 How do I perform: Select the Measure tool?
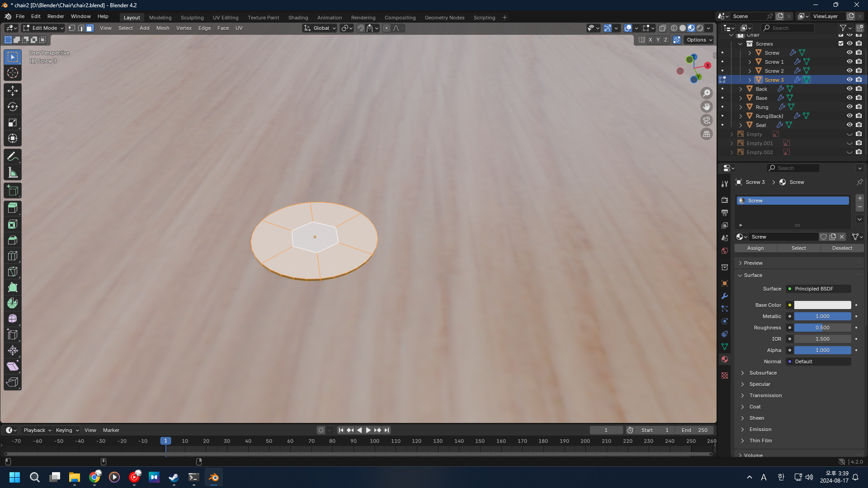click(x=13, y=172)
